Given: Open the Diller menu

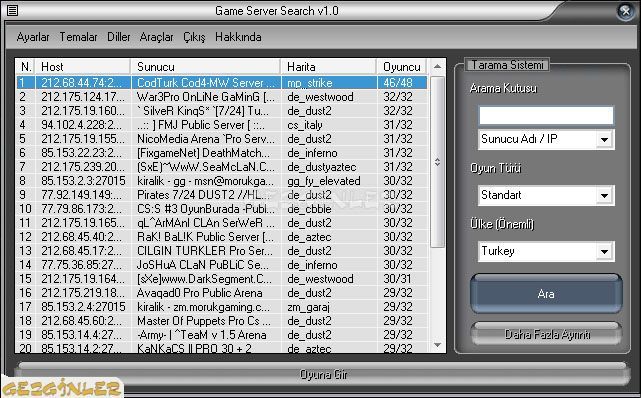Looking at the screenshot, I should click(119, 37).
